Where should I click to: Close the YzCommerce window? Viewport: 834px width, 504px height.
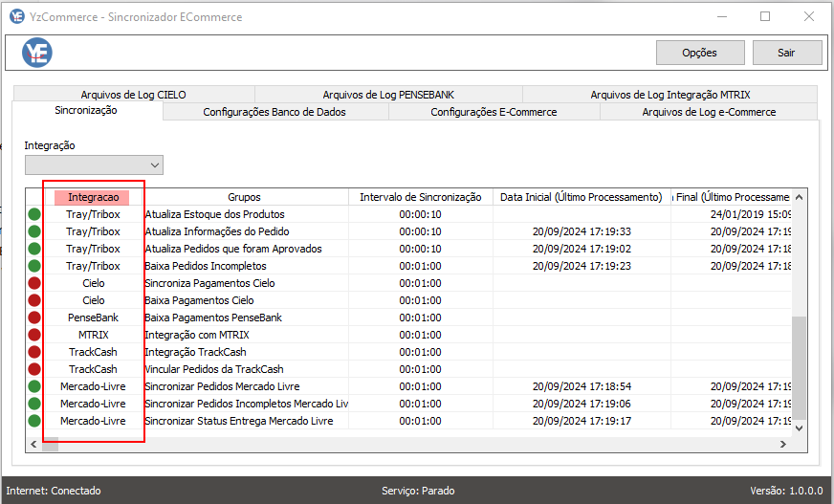(x=809, y=16)
